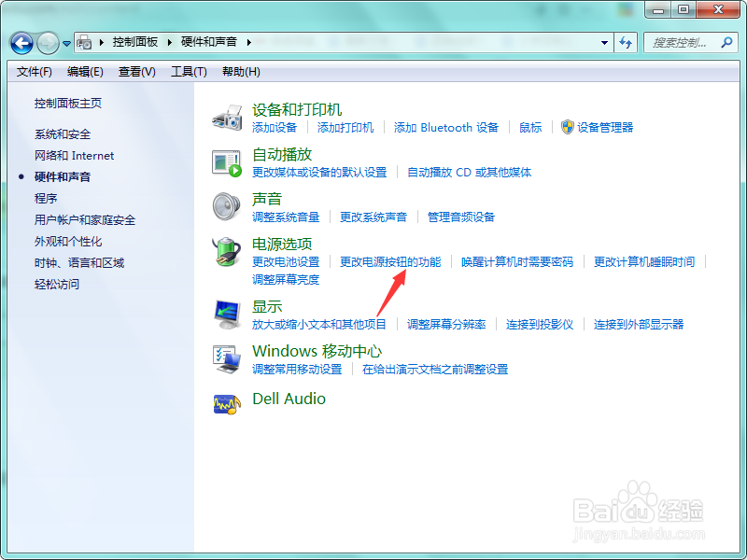Open the 文件(F) menu
Viewport: 747px width, 560px height.
[x=35, y=72]
